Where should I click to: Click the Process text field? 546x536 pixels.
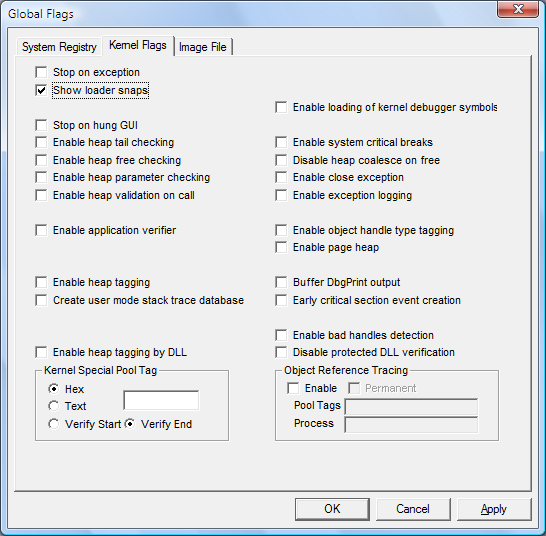pos(411,425)
